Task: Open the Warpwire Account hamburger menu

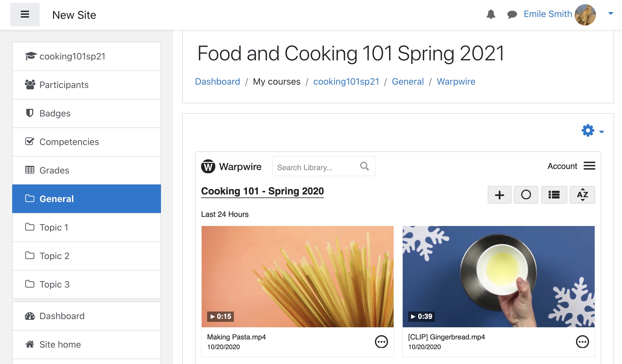Action: pyautogui.click(x=589, y=166)
